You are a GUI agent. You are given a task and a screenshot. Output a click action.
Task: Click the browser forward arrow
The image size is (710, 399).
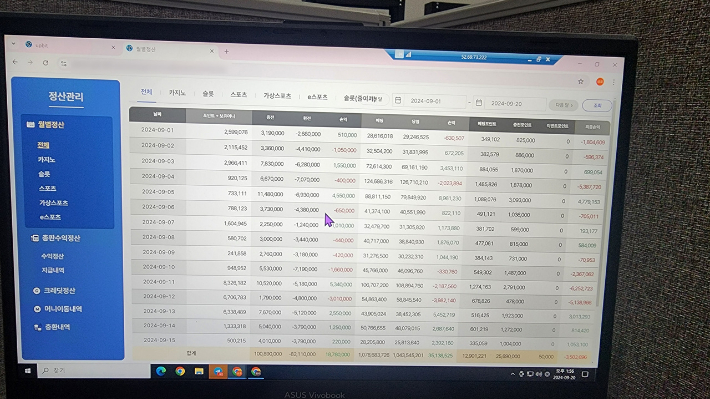(x=30, y=62)
